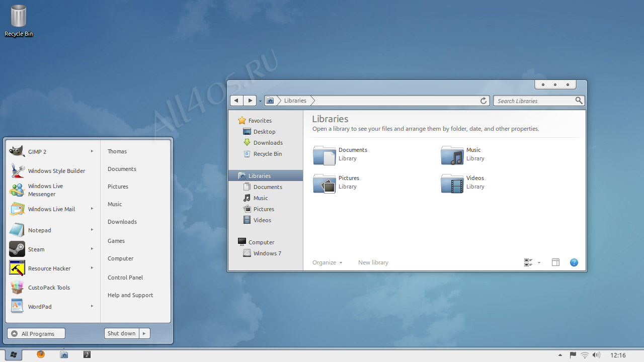Viewport: 644px width, 362px height.
Task: Open Videos library folder icon
Action: point(452,183)
